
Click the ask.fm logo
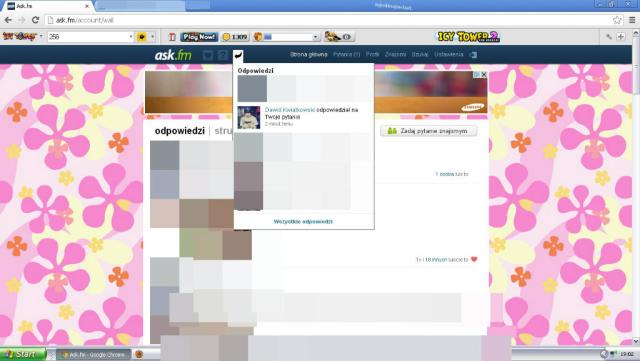tap(173, 55)
